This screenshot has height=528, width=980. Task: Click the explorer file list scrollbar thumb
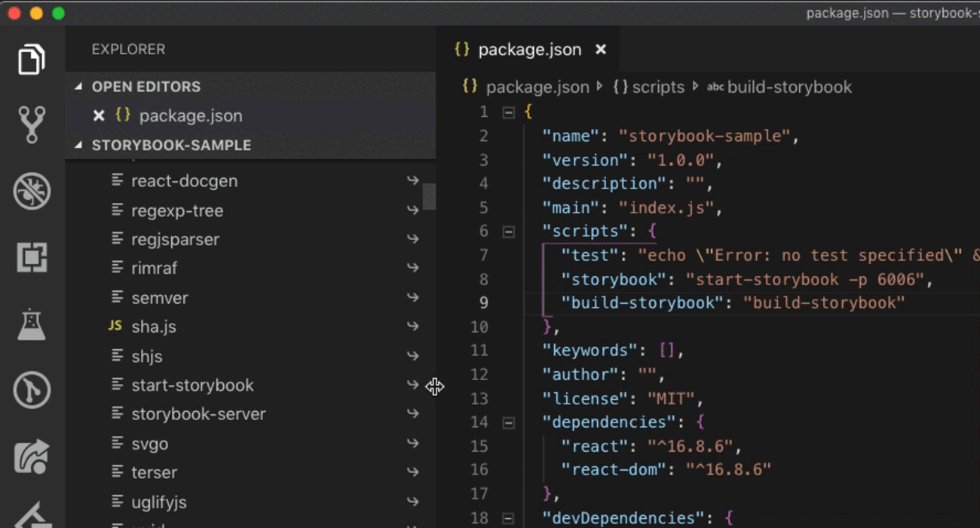click(429, 196)
